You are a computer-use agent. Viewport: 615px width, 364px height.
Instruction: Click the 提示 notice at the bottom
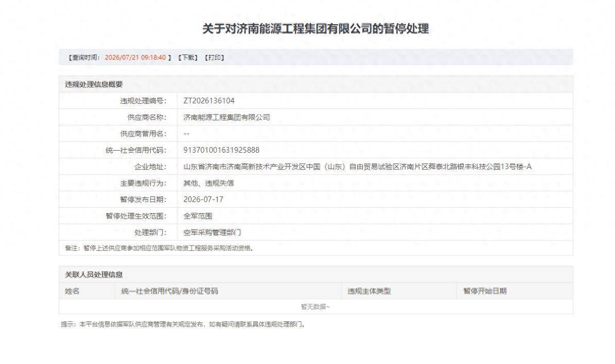(x=184, y=324)
